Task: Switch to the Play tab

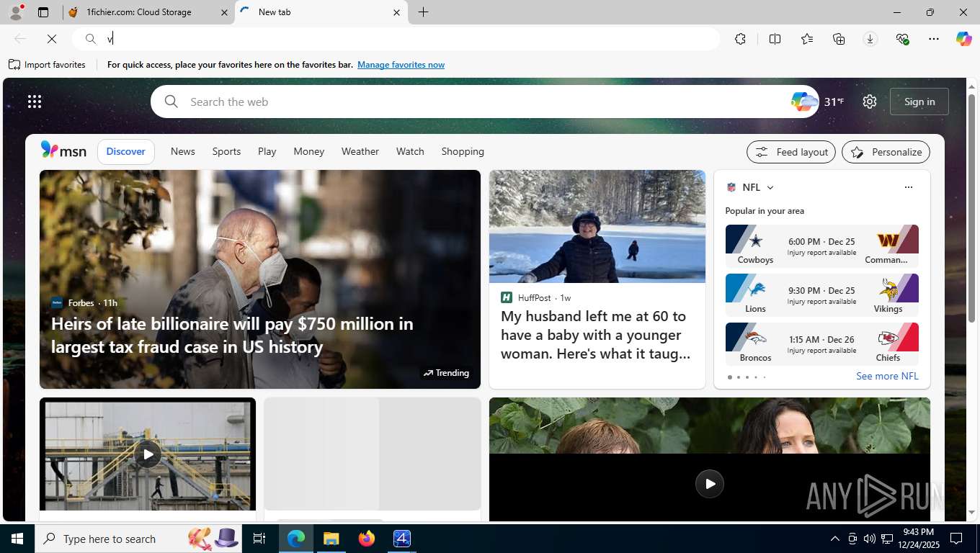Action: coord(267,151)
